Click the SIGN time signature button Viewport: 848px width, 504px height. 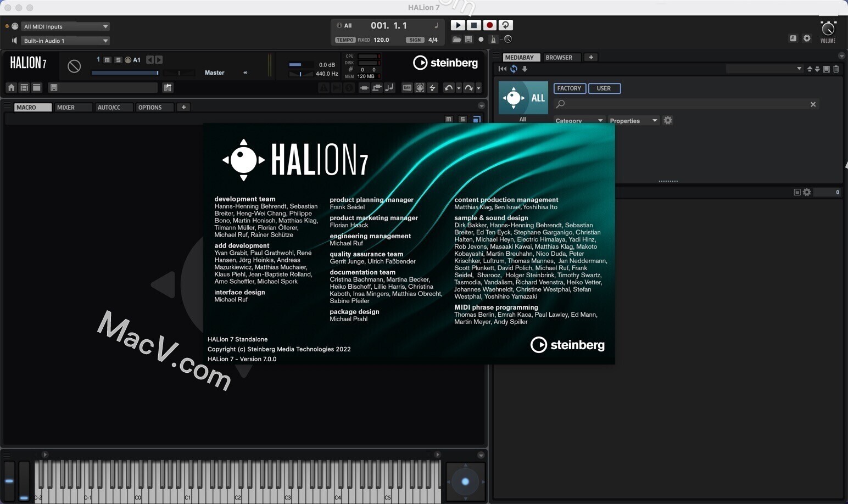pos(415,40)
